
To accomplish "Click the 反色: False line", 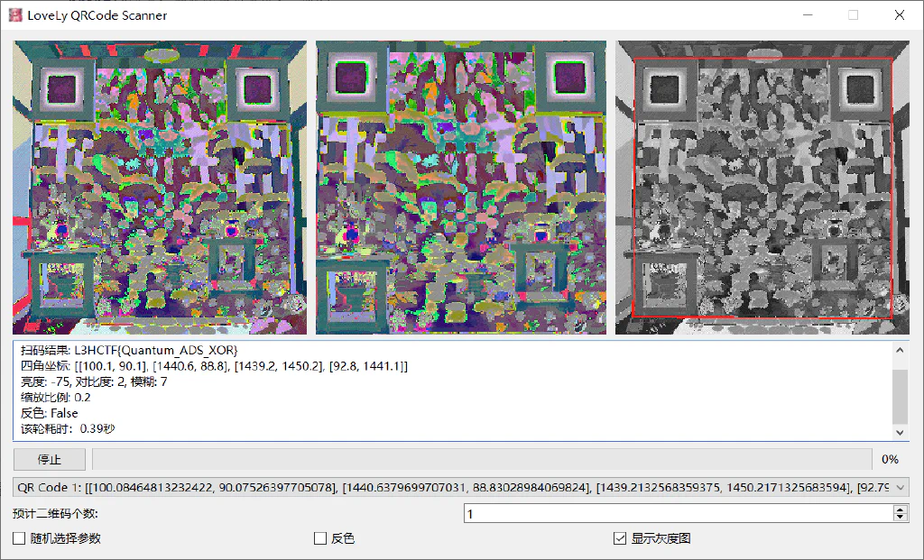I will 49,413.
